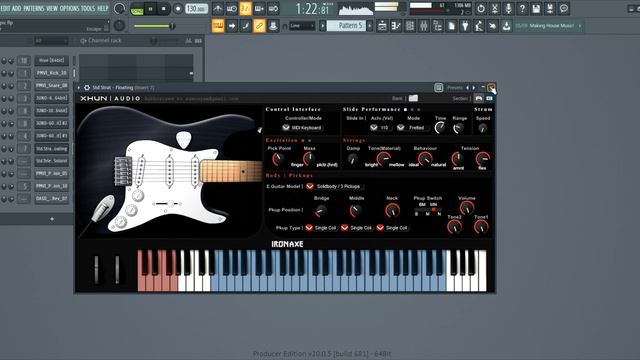The image size is (640, 360).
Task: Toggle loop recording button
Action: 273,8
